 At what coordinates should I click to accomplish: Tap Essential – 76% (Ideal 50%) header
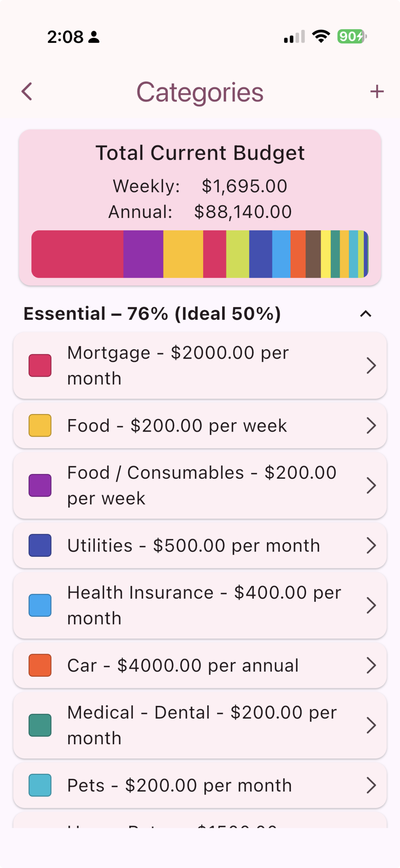click(x=152, y=314)
